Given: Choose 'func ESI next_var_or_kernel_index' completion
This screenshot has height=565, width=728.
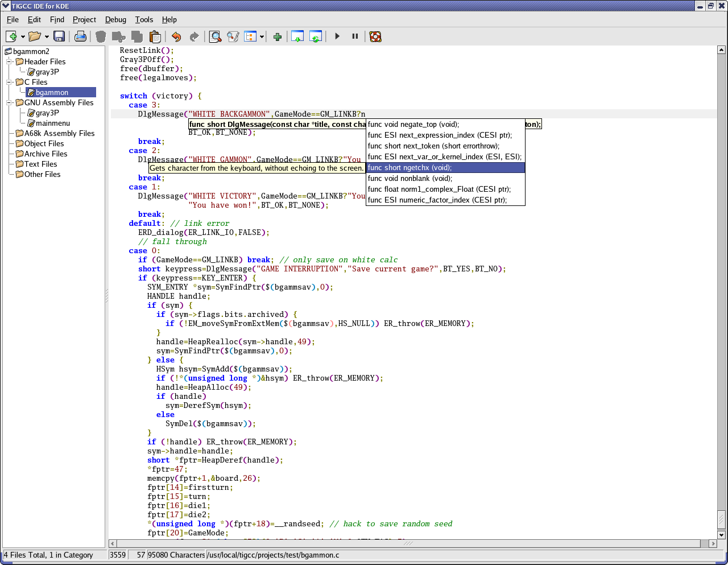Looking at the screenshot, I should tap(445, 156).
